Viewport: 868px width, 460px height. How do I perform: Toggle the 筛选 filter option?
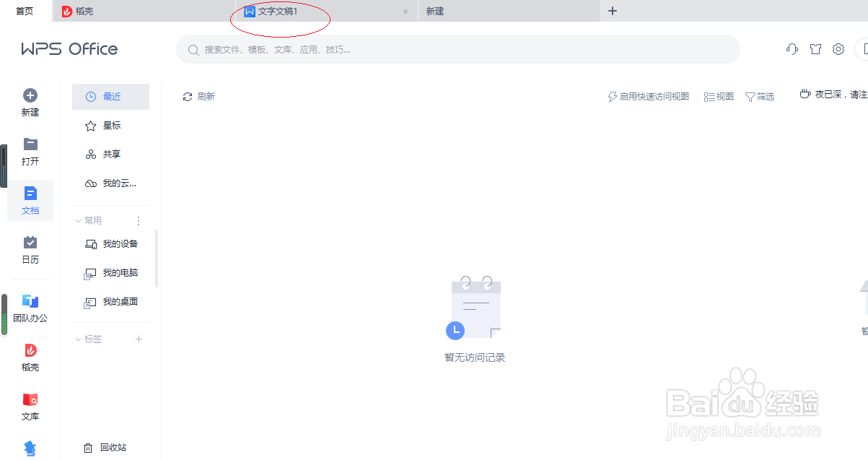click(760, 96)
